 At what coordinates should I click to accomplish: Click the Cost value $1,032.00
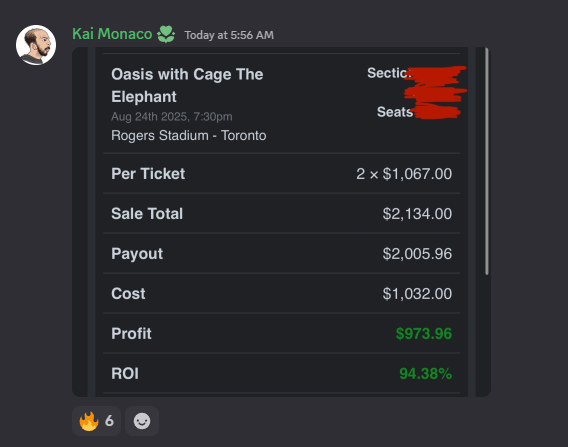coord(417,293)
